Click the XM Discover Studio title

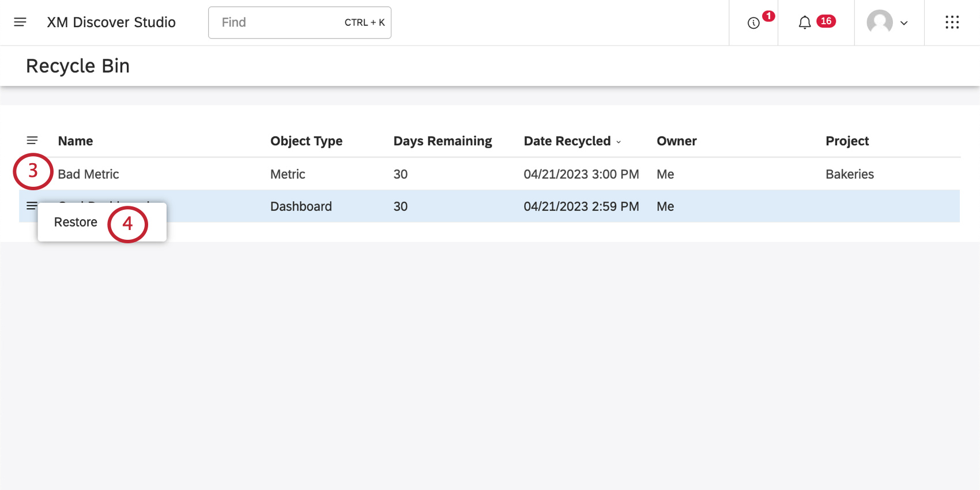(x=111, y=22)
